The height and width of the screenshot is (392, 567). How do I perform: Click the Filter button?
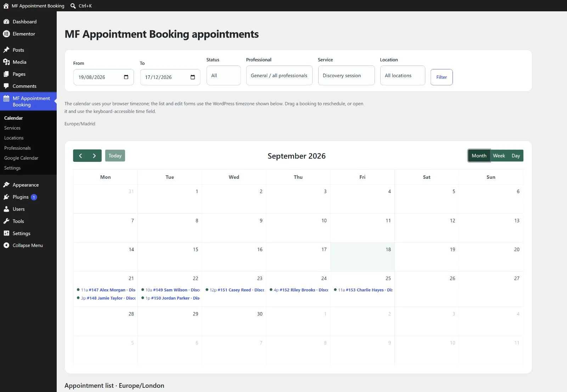[442, 77]
